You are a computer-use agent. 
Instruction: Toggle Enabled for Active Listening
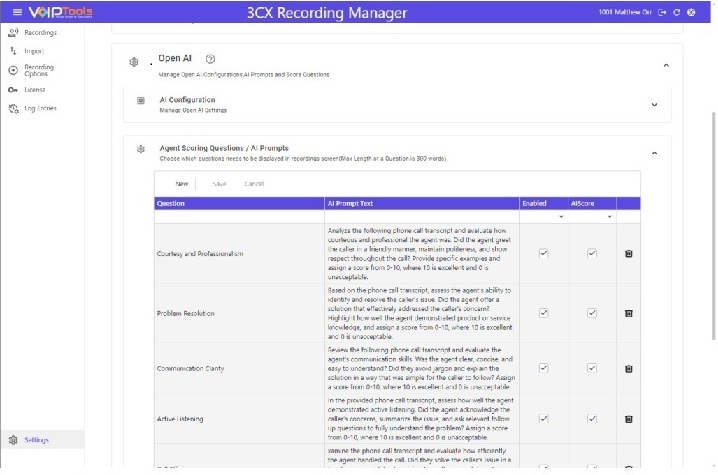pyautogui.click(x=544, y=419)
